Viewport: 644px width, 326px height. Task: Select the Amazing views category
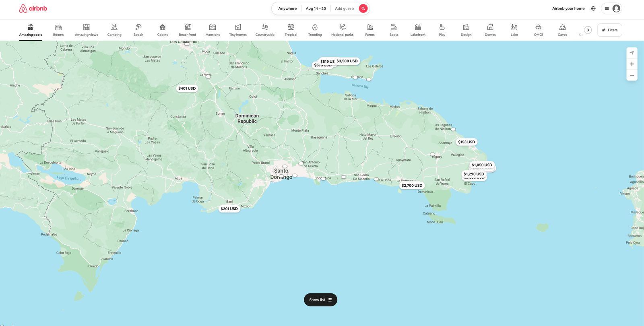(86, 30)
